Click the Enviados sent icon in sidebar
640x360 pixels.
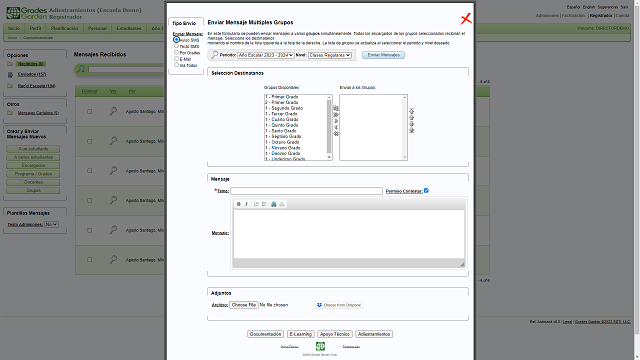pos(10,75)
